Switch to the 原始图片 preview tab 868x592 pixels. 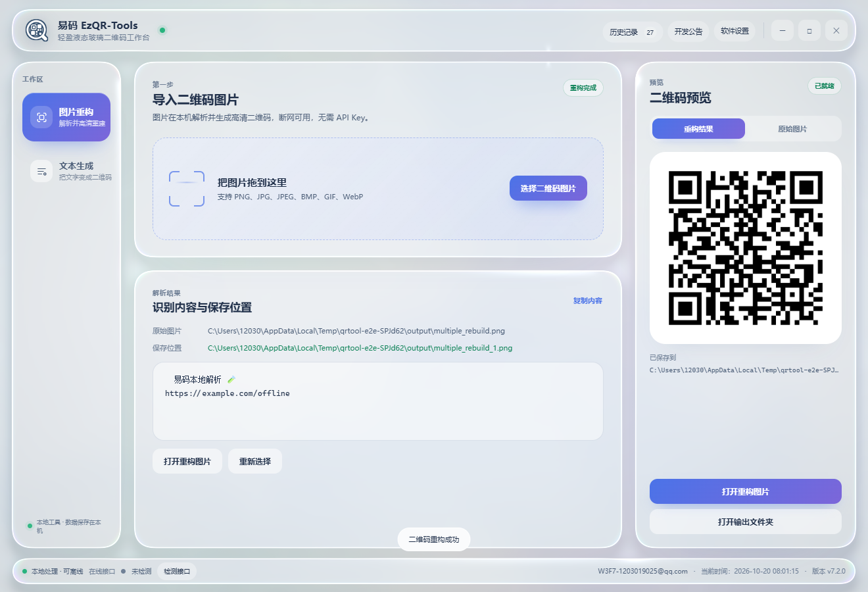click(x=792, y=129)
